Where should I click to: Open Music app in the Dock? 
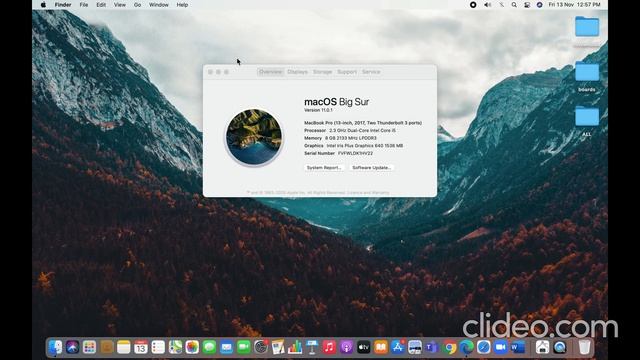329,347
